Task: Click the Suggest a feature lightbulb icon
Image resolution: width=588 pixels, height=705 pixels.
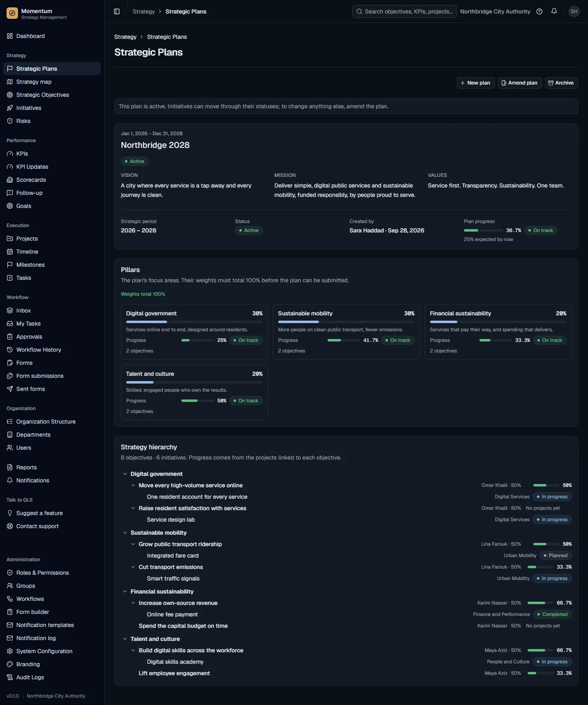Action: (10, 513)
